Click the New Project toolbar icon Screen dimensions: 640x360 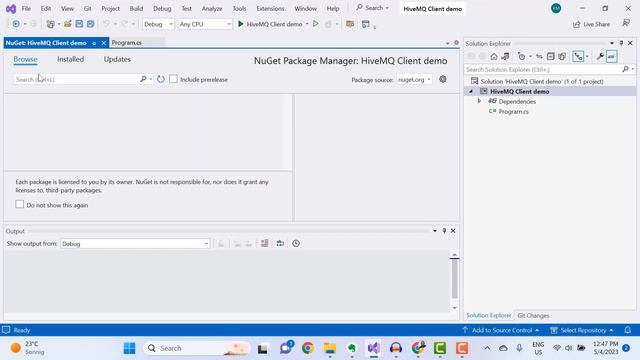click(50, 24)
